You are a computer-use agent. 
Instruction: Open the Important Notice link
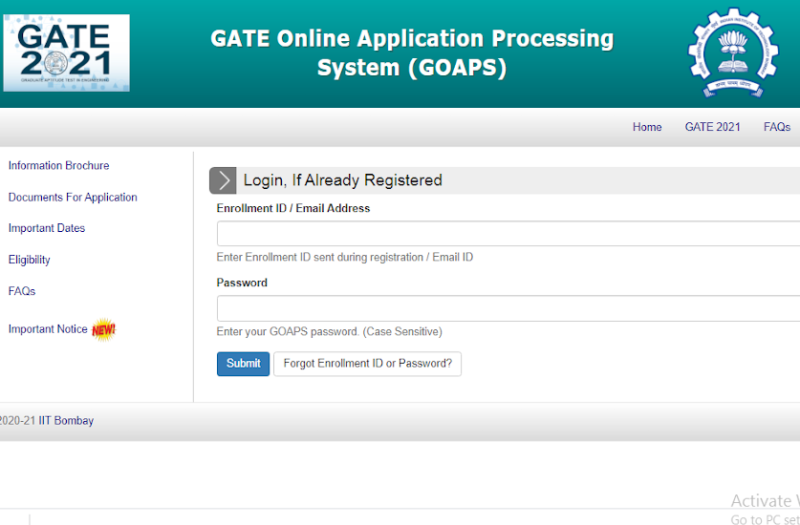click(48, 329)
